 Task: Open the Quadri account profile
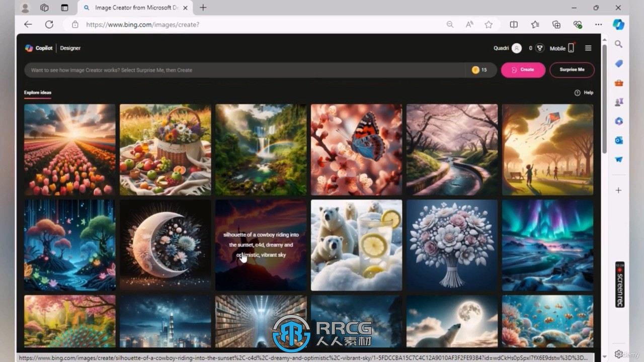(507, 48)
